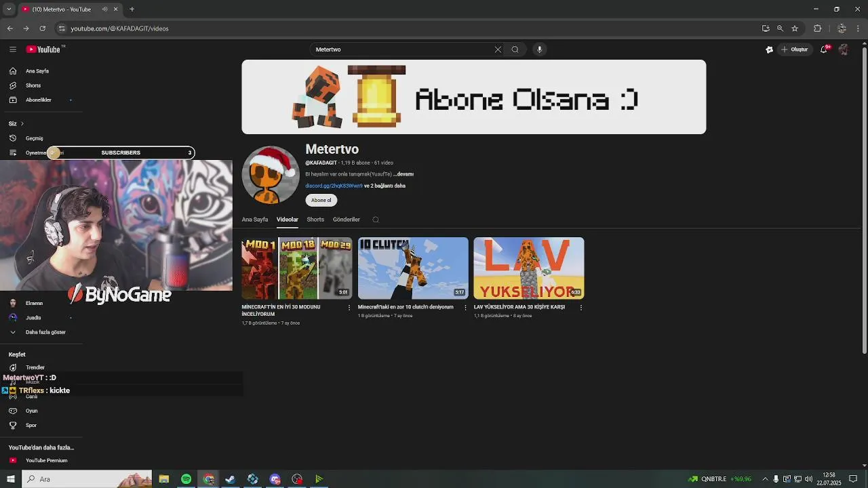Open Chrome three-dot menu

point(859,28)
